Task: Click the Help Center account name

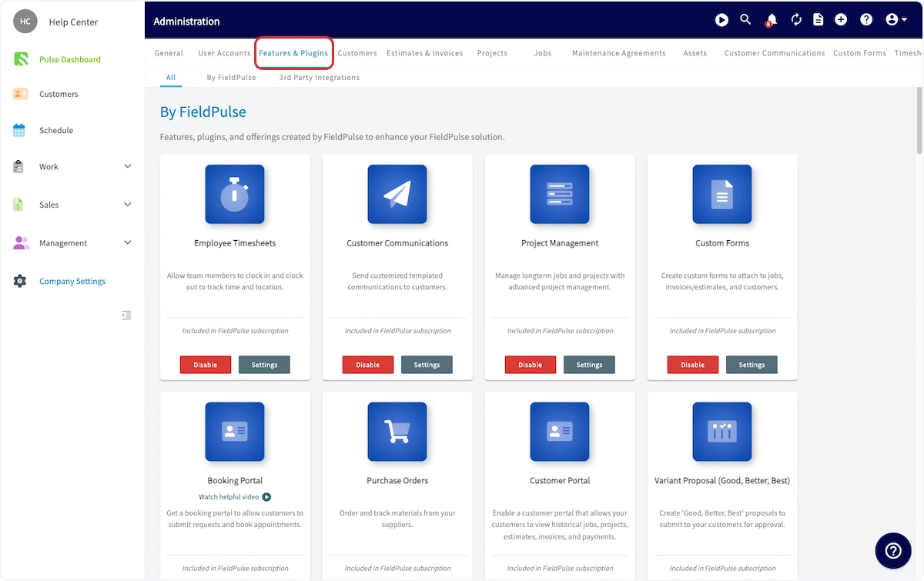Action: pos(73,22)
